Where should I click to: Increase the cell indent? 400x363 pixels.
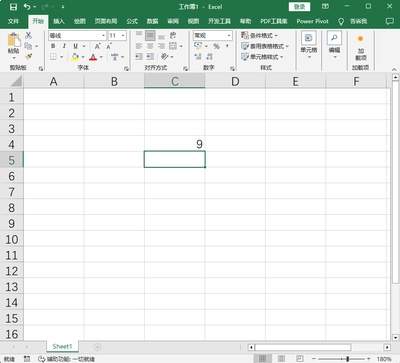[x=150, y=57]
